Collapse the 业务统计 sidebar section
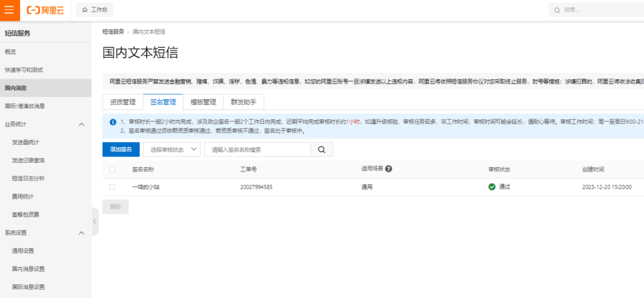The image size is (644, 298). [x=81, y=124]
